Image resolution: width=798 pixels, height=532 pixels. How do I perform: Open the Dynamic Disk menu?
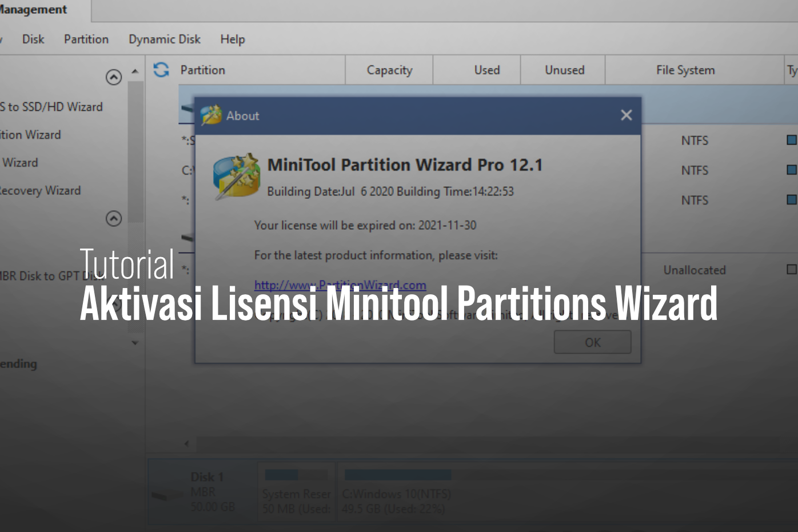pyautogui.click(x=164, y=39)
